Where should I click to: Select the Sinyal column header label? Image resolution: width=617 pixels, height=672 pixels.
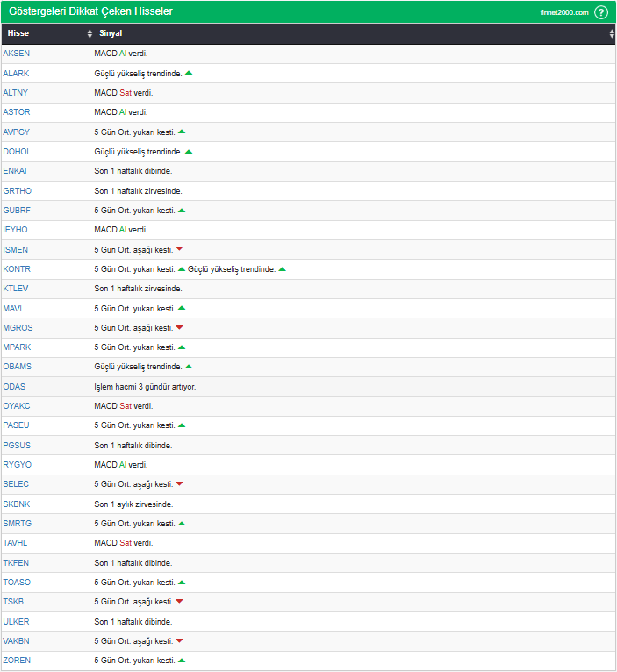point(111,33)
